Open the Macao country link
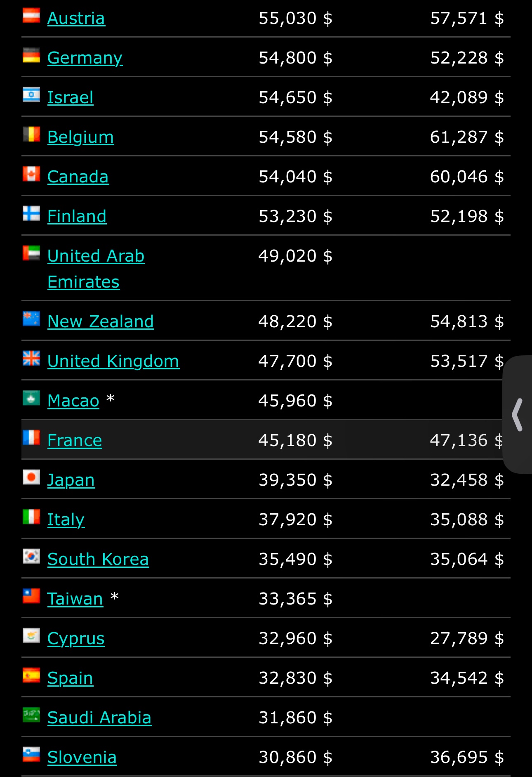 [x=73, y=401]
